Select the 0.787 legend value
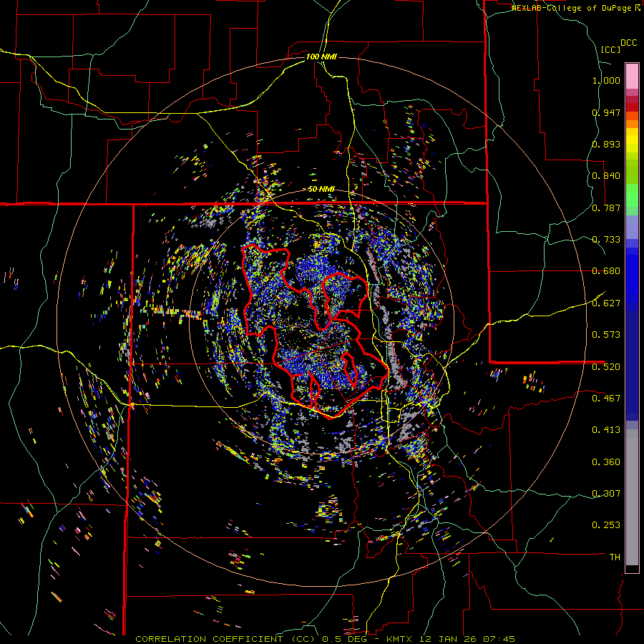 point(606,208)
